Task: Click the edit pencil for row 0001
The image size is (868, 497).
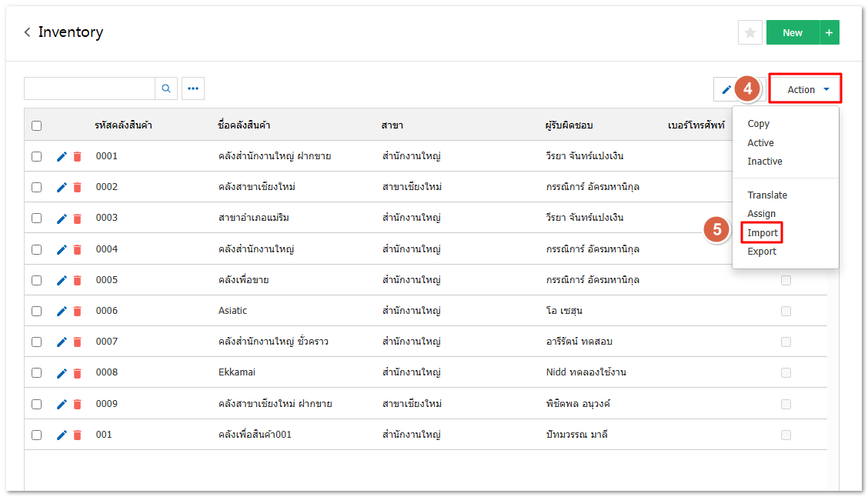Action: point(62,156)
